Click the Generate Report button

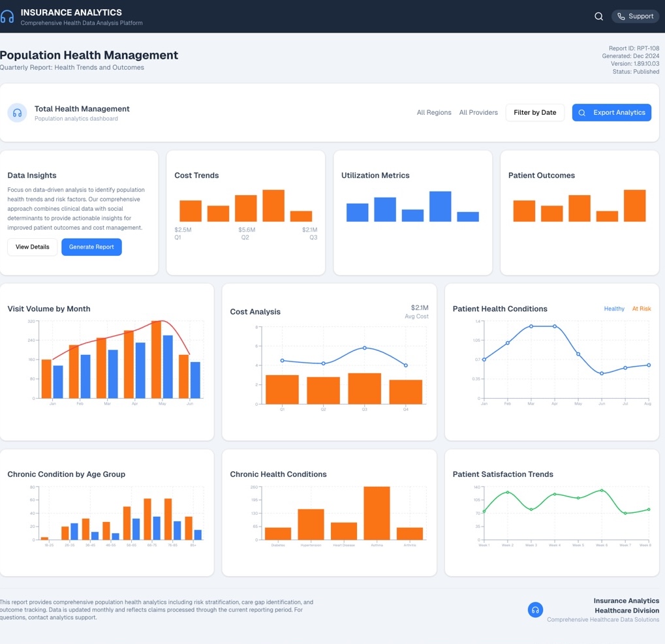[91, 247]
